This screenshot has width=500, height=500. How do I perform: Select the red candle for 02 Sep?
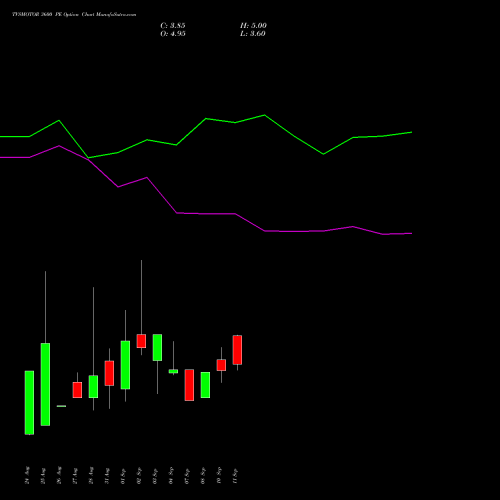pos(141,341)
